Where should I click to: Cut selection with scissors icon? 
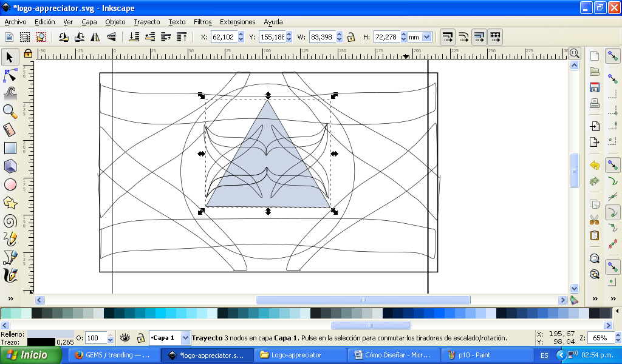tap(594, 220)
